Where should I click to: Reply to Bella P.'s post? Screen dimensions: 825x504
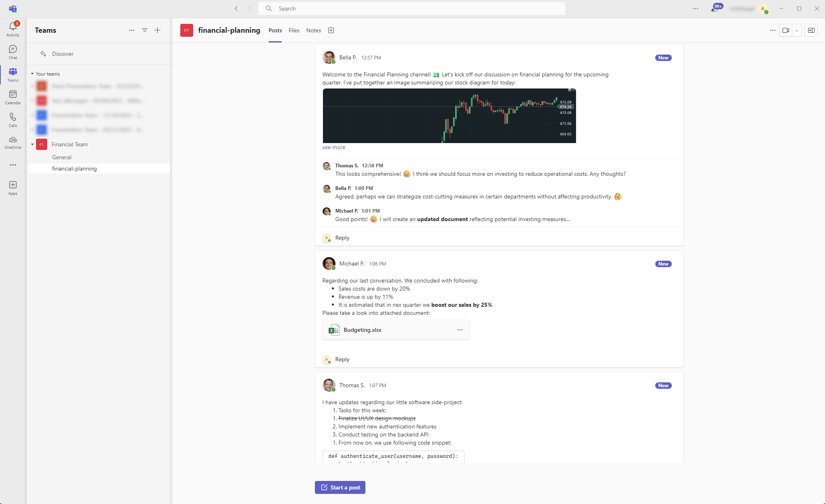342,238
